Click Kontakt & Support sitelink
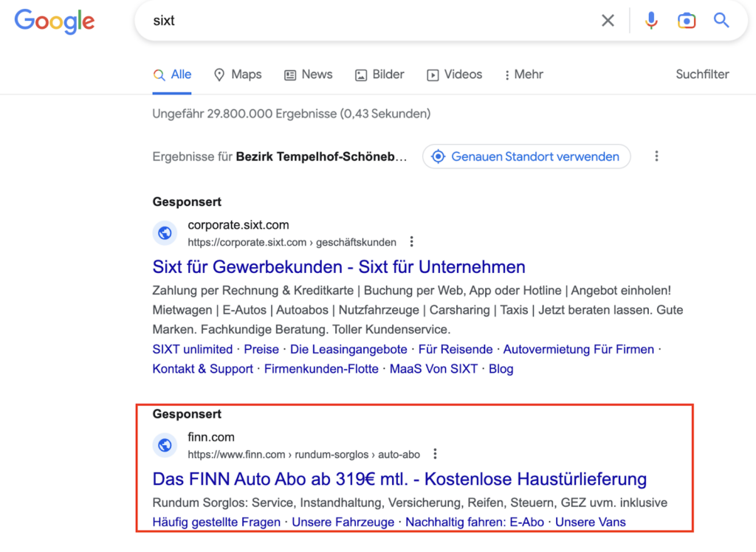 [x=203, y=369]
